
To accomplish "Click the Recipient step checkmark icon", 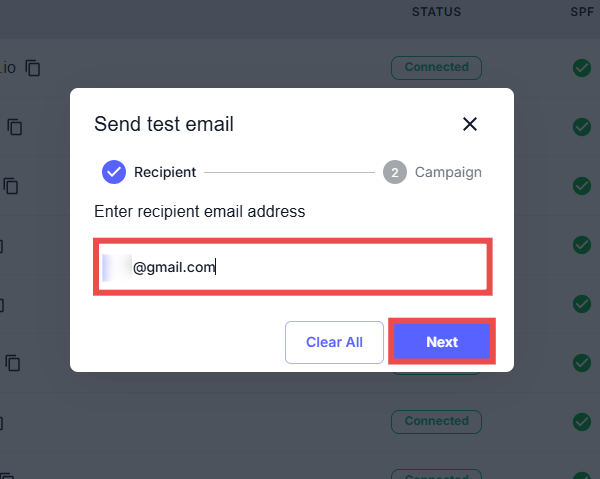I will (x=113, y=172).
